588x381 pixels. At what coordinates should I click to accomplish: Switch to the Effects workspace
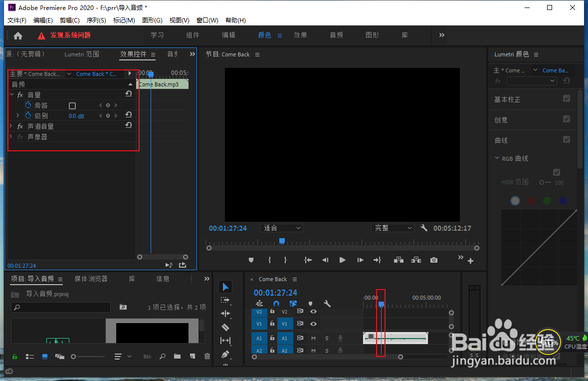(300, 35)
